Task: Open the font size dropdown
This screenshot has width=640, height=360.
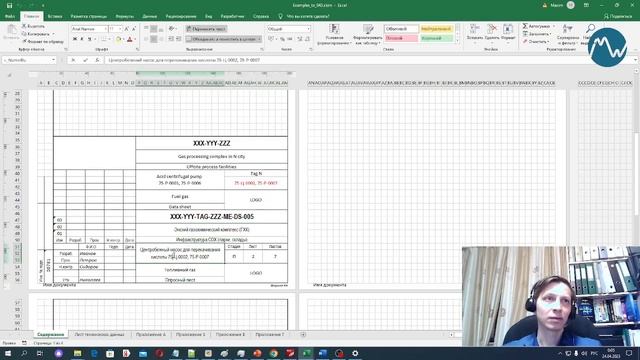Action: tap(120, 29)
